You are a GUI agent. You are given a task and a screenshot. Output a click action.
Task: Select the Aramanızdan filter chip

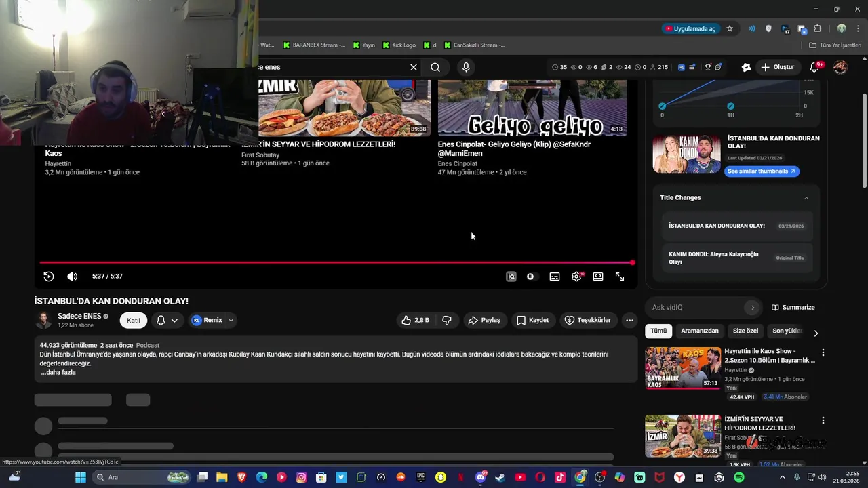(x=699, y=331)
